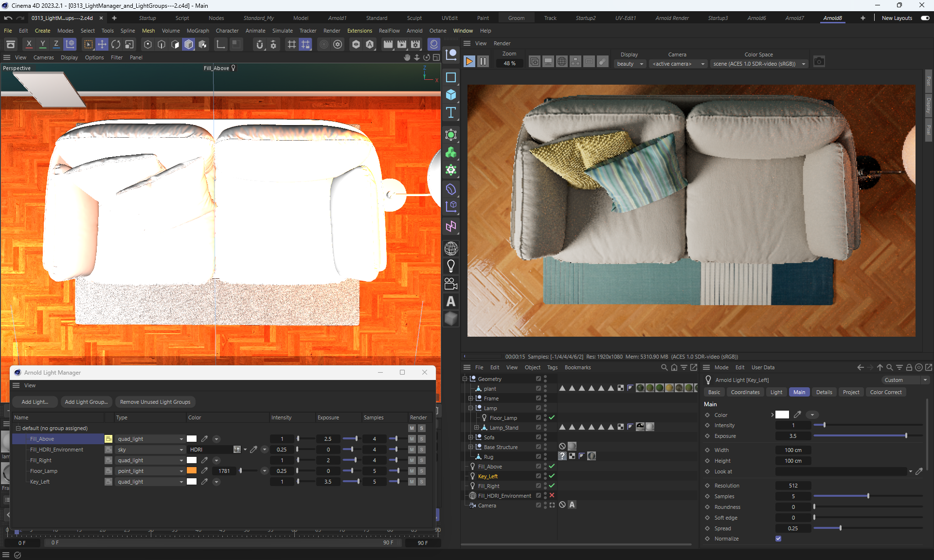Toggle New Layouts switch
This screenshot has width=934, height=560.
[x=925, y=18]
